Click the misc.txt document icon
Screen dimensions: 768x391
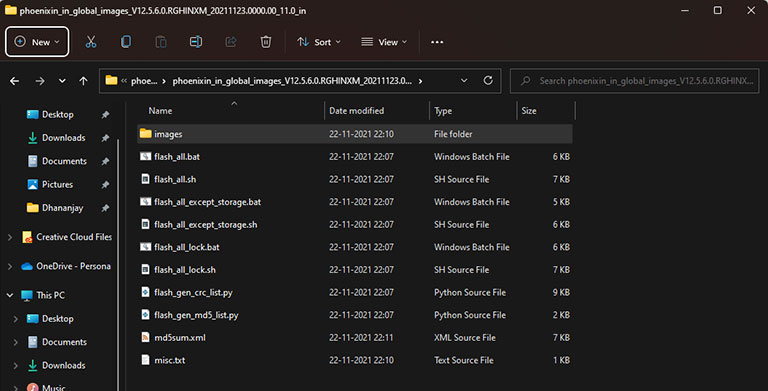click(145, 360)
